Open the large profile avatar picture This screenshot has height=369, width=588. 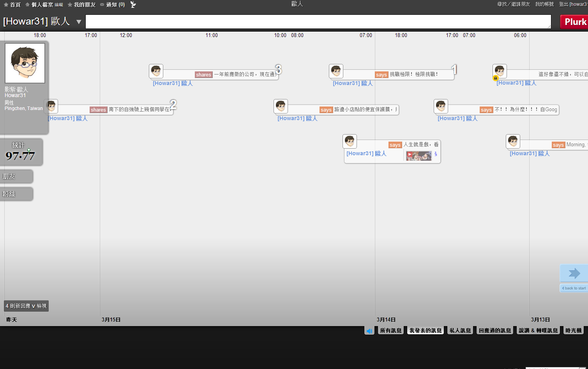click(x=25, y=63)
